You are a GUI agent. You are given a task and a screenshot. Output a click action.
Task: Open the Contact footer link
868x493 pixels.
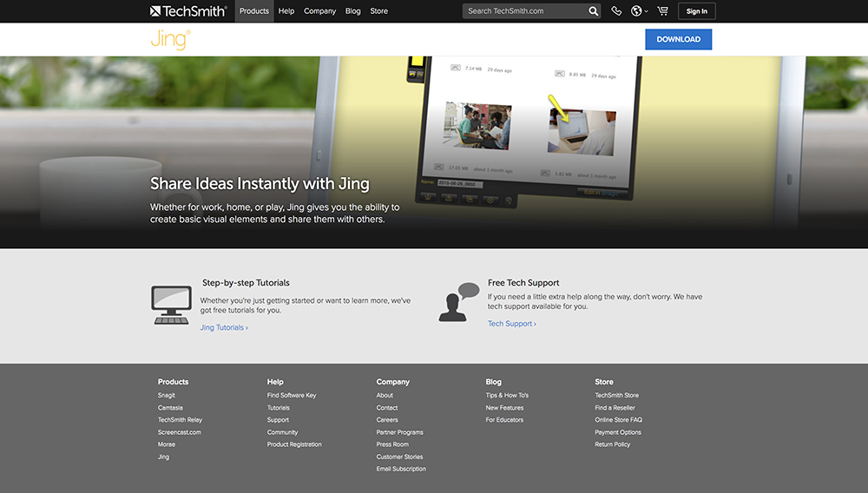coord(387,408)
